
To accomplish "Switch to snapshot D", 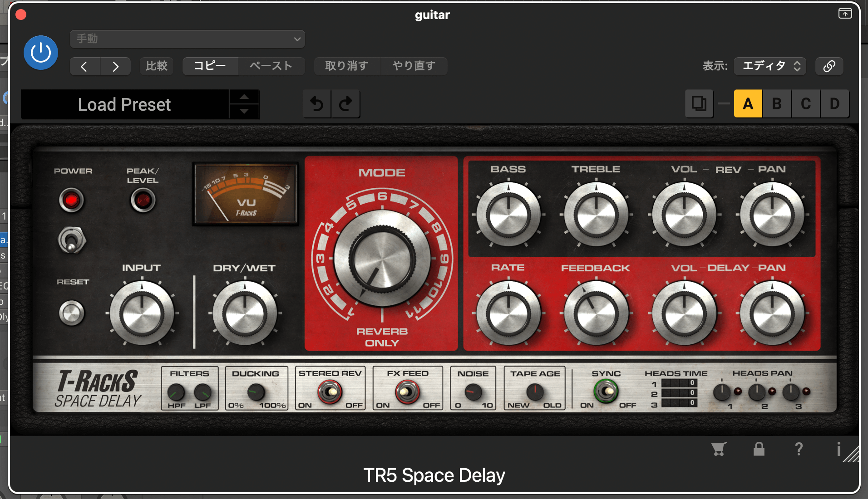I will click(835, 103).
